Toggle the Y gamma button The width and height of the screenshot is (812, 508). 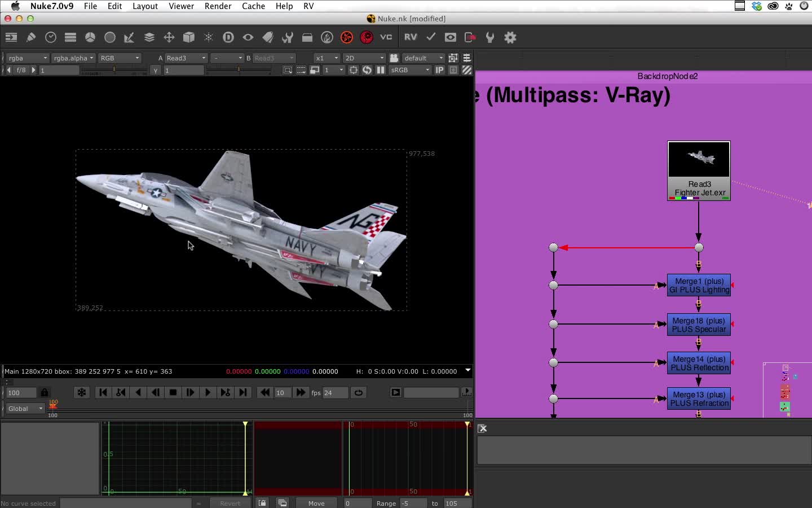coord(156,70)
